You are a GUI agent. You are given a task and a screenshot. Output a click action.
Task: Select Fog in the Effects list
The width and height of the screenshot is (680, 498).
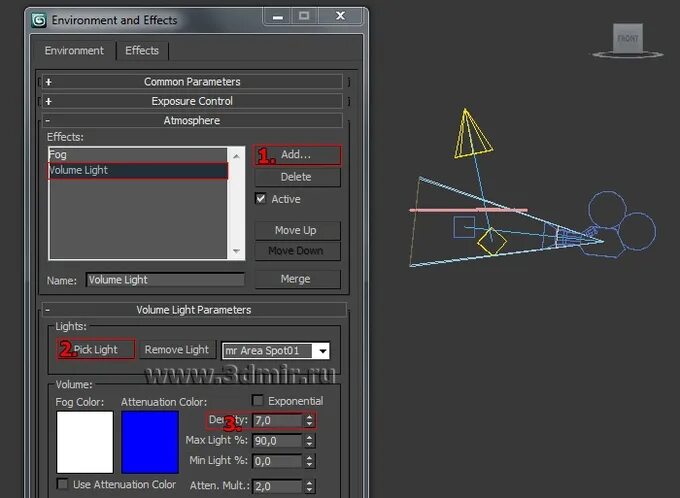click(138, 154)
